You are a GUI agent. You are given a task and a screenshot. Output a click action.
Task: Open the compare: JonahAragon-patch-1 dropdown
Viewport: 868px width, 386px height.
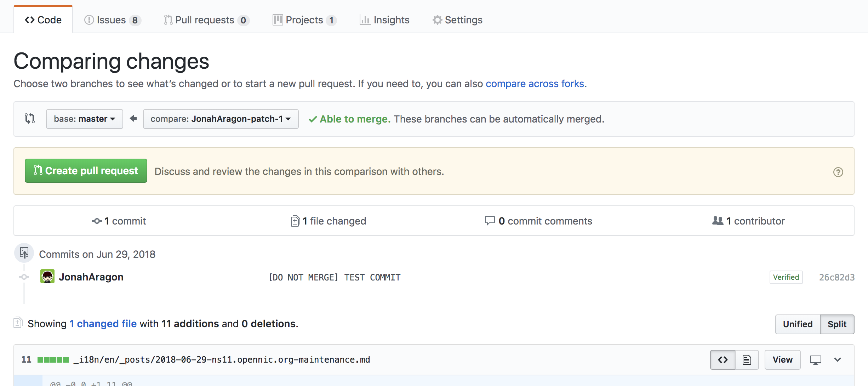pyautogui.click(x=221, y=119)
